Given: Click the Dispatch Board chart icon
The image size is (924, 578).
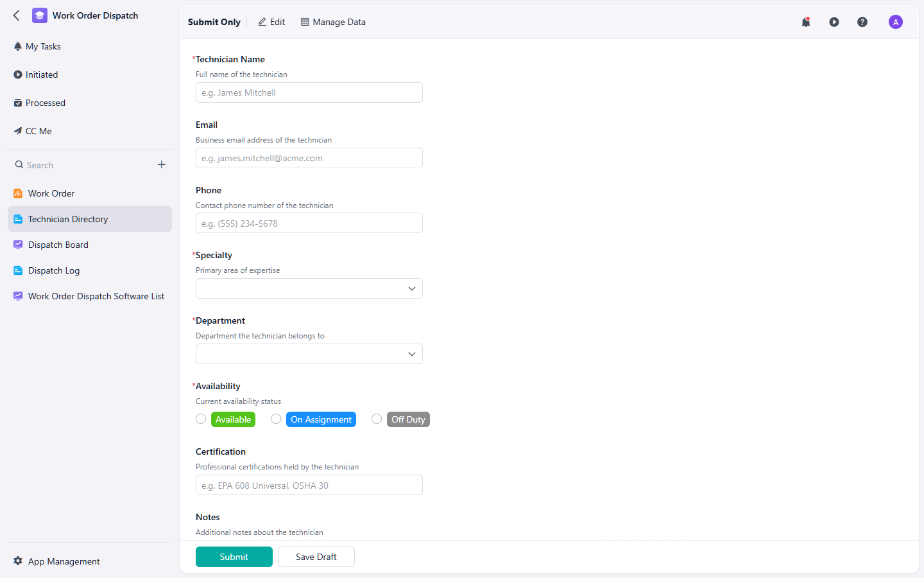Looking at the screenshot, I should 18,245.
